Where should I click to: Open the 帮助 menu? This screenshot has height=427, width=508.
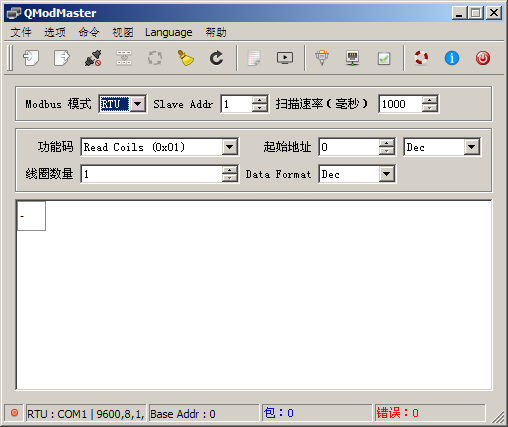tap(216, 32)
